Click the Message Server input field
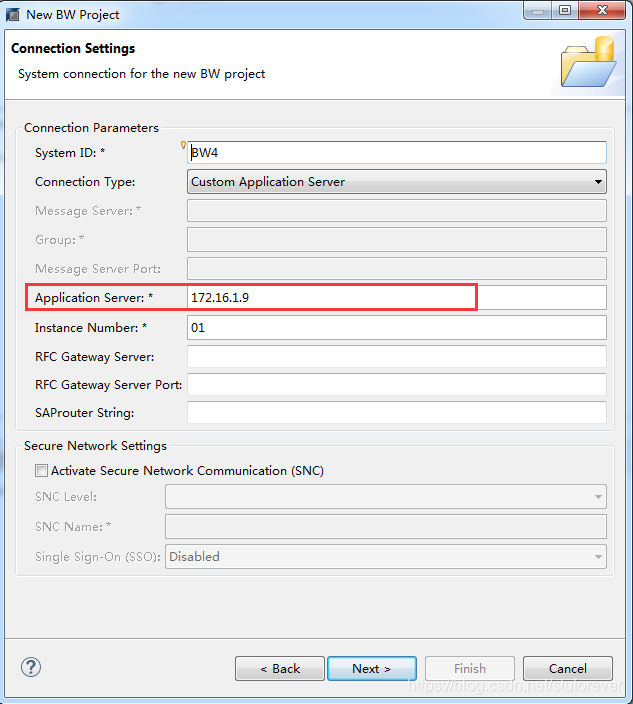The width and height of the screenshot is (633, 704). point(397,211)
